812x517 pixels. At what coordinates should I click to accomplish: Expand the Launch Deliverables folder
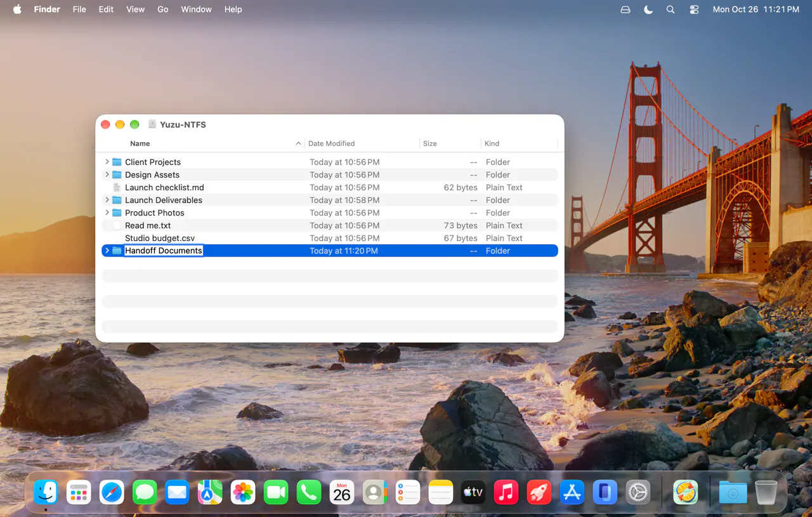pyautogui.click(x=107, y=200)
